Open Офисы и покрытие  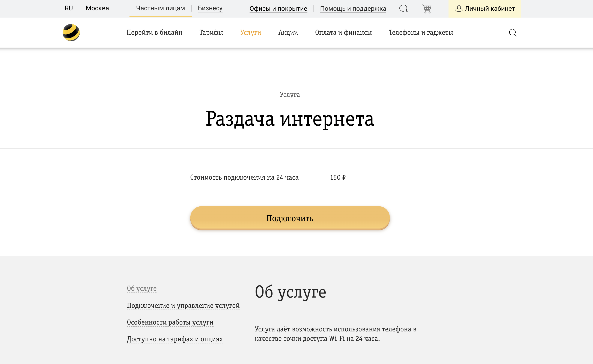pos(278,8)
